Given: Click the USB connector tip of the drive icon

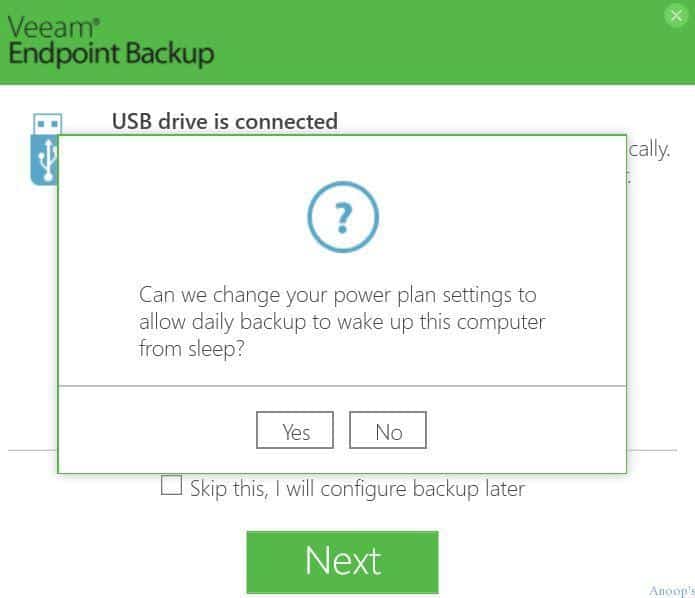Looking at the screenshot, I should click(47, 124).
